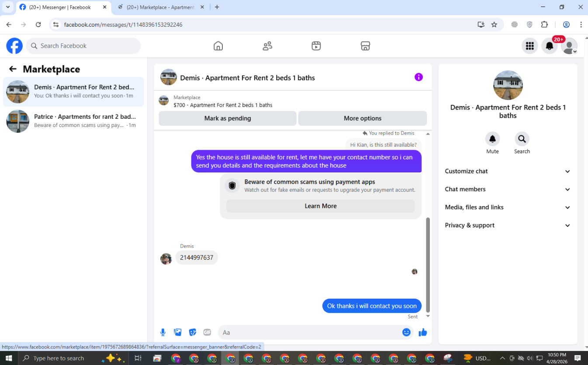The image size is (588, 365).
Task: Focus the Search Facebook field
Action: pos(83,46)
